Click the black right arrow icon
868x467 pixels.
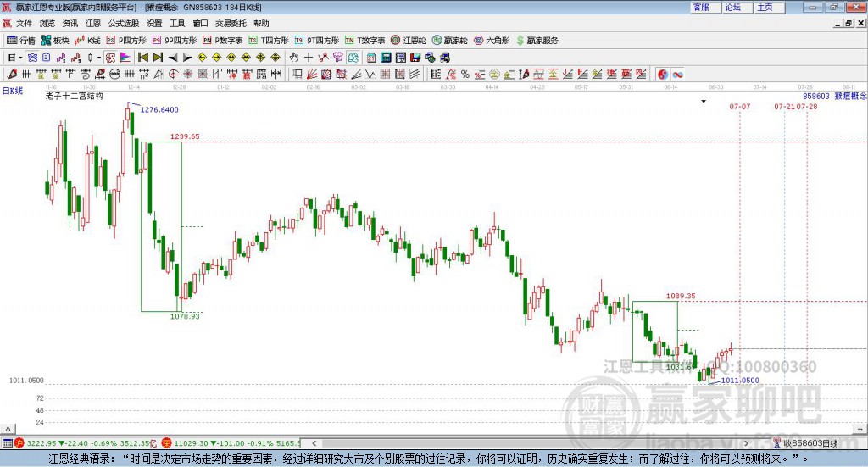187,58
